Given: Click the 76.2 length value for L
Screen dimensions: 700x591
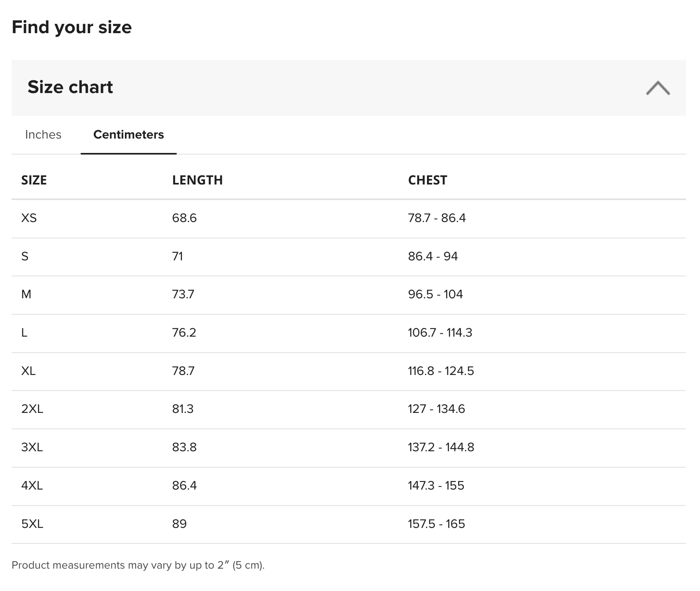Looking at the screenshot, I should (x=184, y=333).
